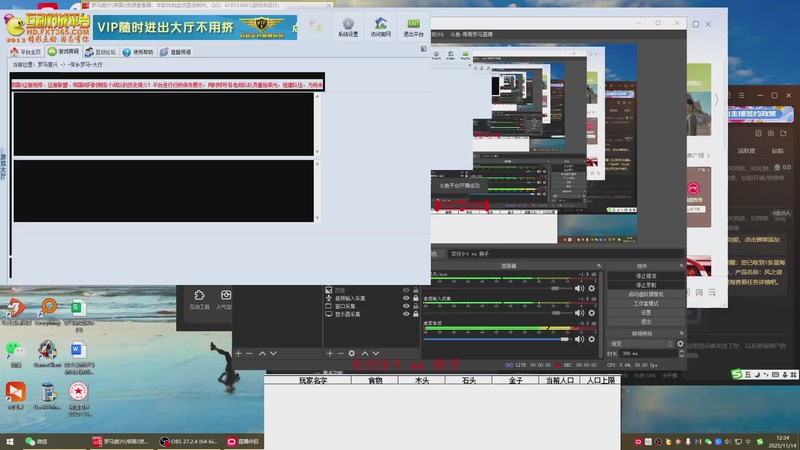
Task: Toggle visibility eye of 显示器采集 source
Action: coord(406,314)
